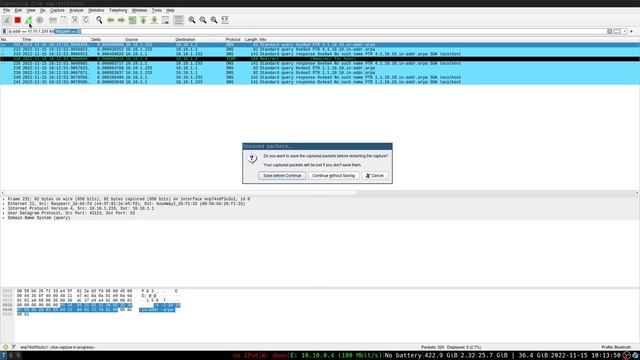
Task: Click the zoom in magnifier icon
Action: coord(192,20)
